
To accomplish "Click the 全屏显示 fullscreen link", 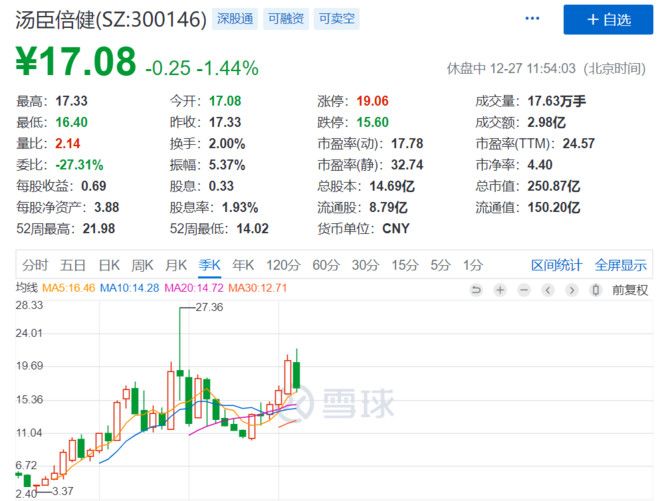I will tap(621, 265).
